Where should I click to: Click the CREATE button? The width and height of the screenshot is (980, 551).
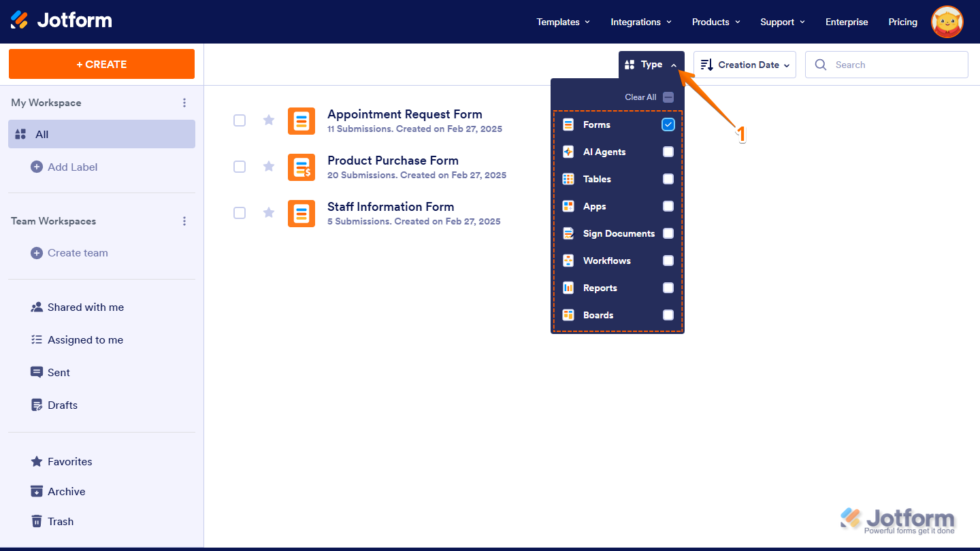point(101,63)
